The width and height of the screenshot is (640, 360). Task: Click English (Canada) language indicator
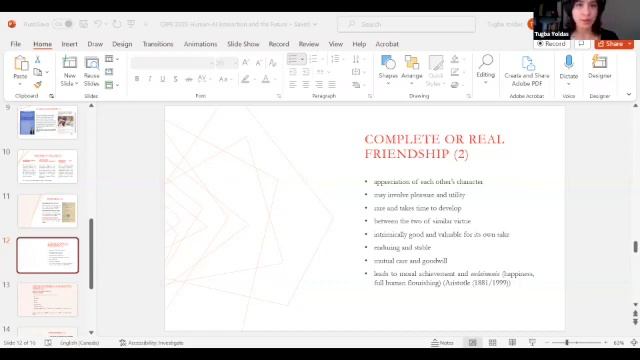point(79,342)
